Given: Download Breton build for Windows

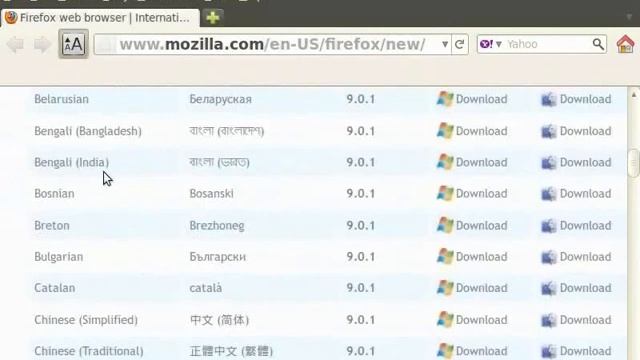Looking at the screenshot, I should point(472,225).
